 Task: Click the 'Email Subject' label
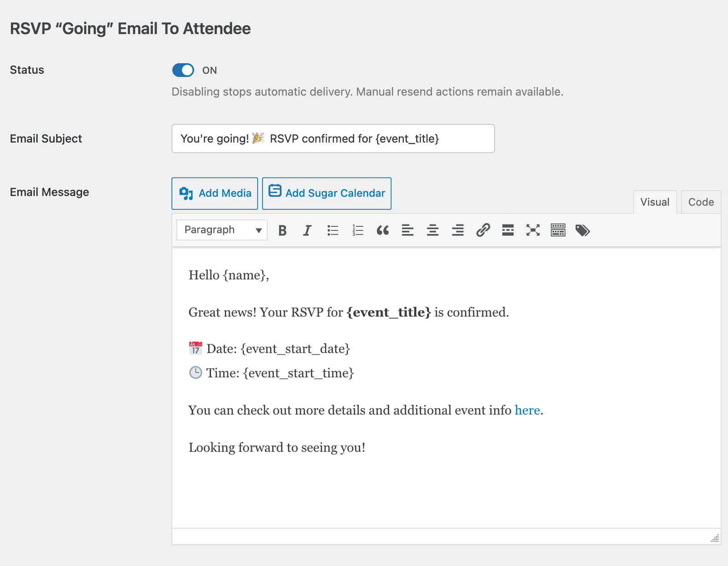coord(46,139)
